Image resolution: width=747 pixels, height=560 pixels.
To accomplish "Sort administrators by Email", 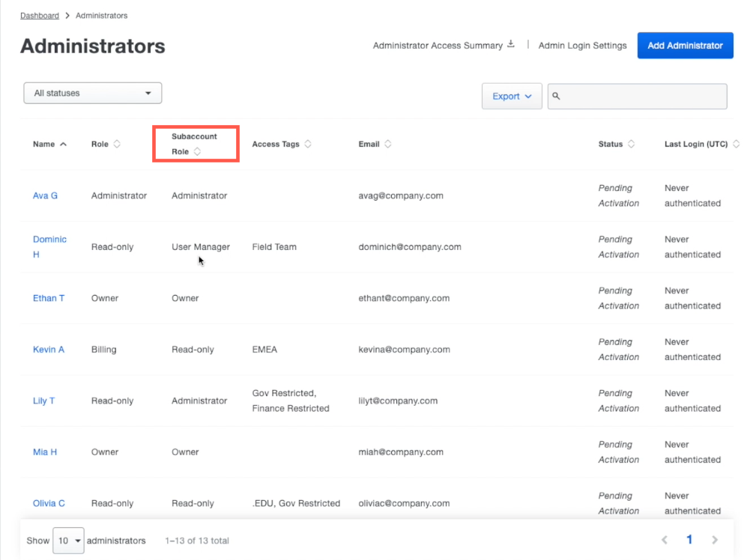I will coord(387,143).
